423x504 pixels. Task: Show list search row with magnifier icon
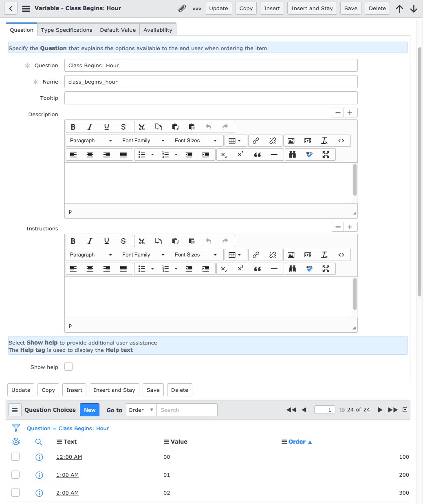[39, 442]
